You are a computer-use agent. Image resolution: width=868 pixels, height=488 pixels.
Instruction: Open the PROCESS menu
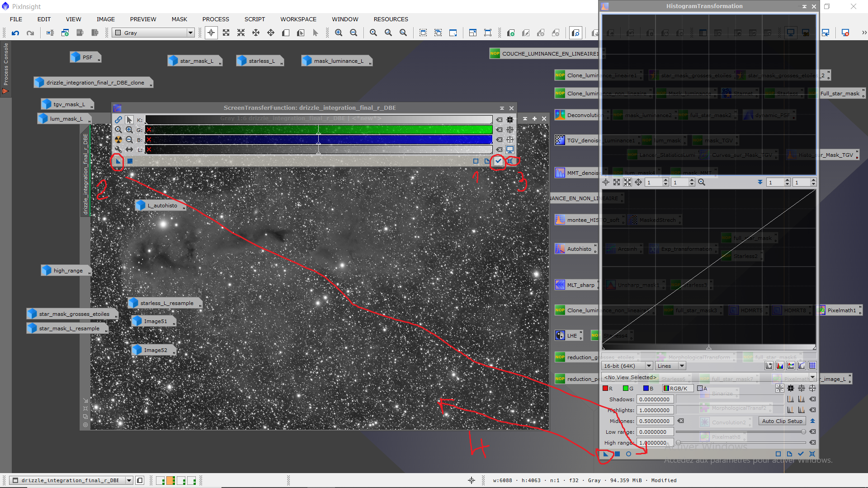tap(216, 19)
